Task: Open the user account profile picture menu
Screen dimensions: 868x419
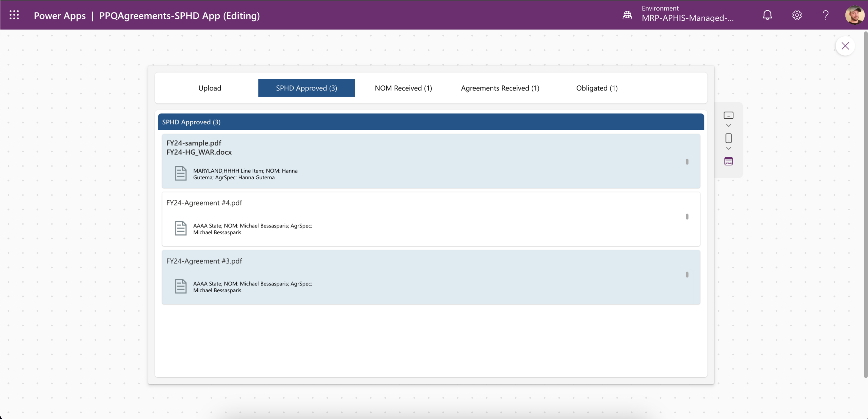Action: 854,15
